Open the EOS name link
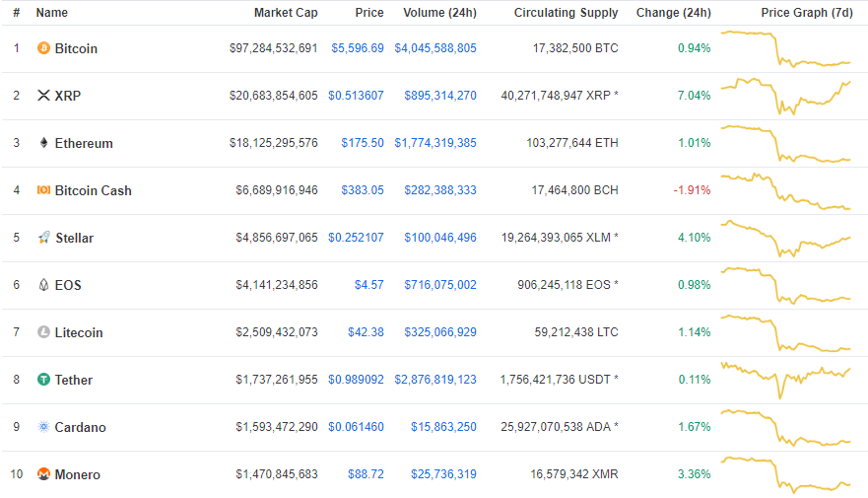 point(68,285)
